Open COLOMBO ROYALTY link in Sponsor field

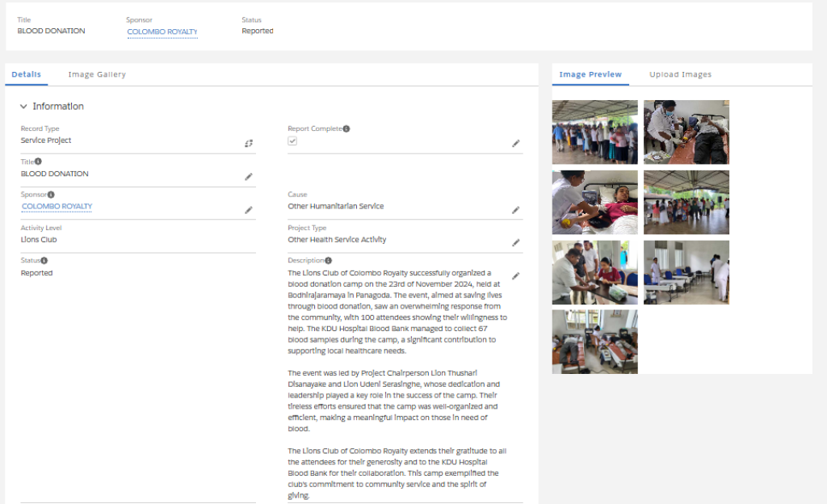pos(57,206)
